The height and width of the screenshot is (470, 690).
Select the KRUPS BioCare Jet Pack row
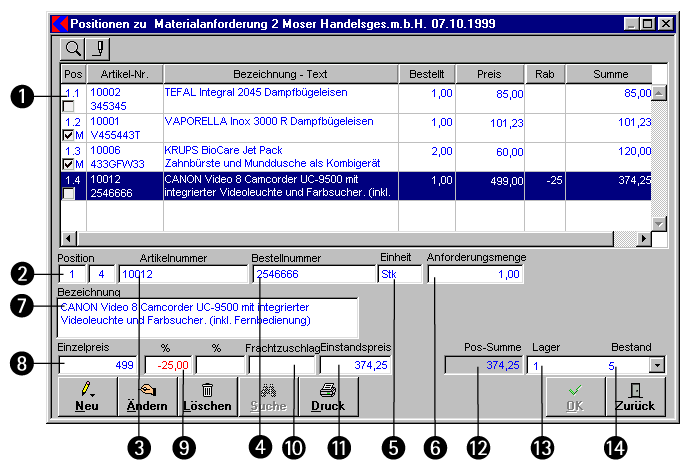point(356,157)
